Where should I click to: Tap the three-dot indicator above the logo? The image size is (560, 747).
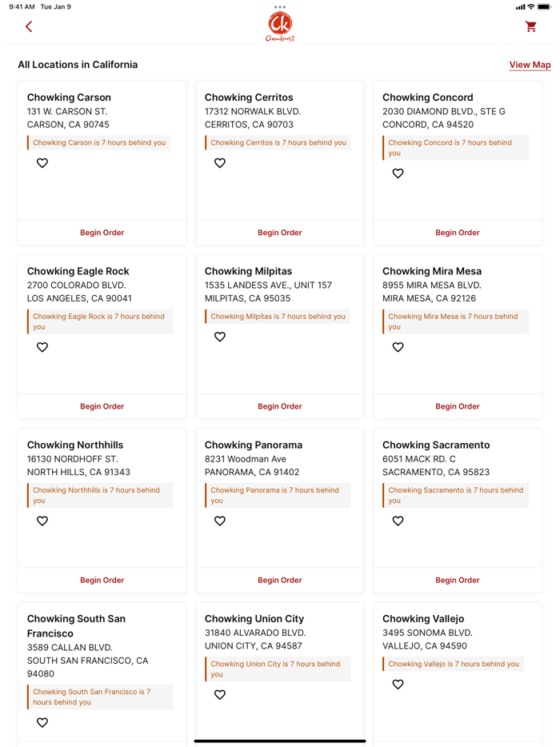tap(280, 6)
